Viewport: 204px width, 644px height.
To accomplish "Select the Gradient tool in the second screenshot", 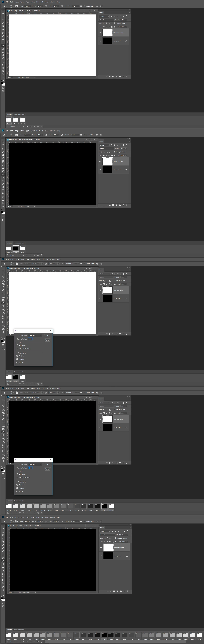I will [3, 177].
